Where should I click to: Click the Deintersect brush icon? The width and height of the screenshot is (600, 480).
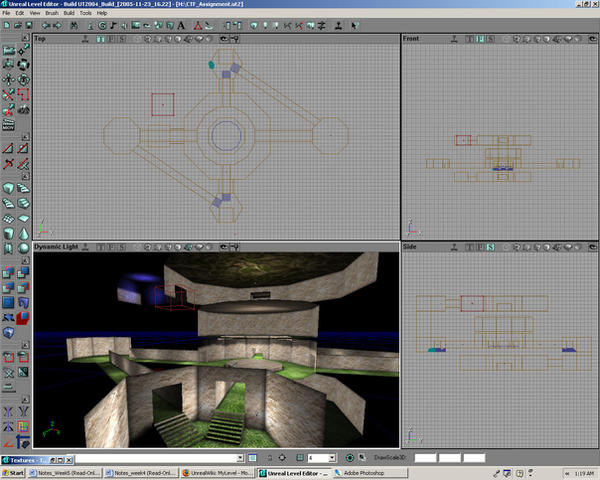(23, 287)
